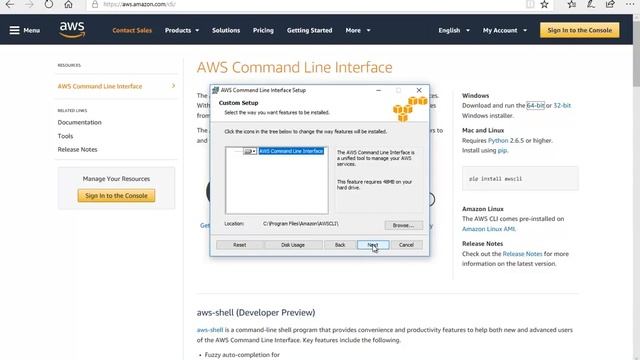Open reading view icon in the address bar

[530, 4]
